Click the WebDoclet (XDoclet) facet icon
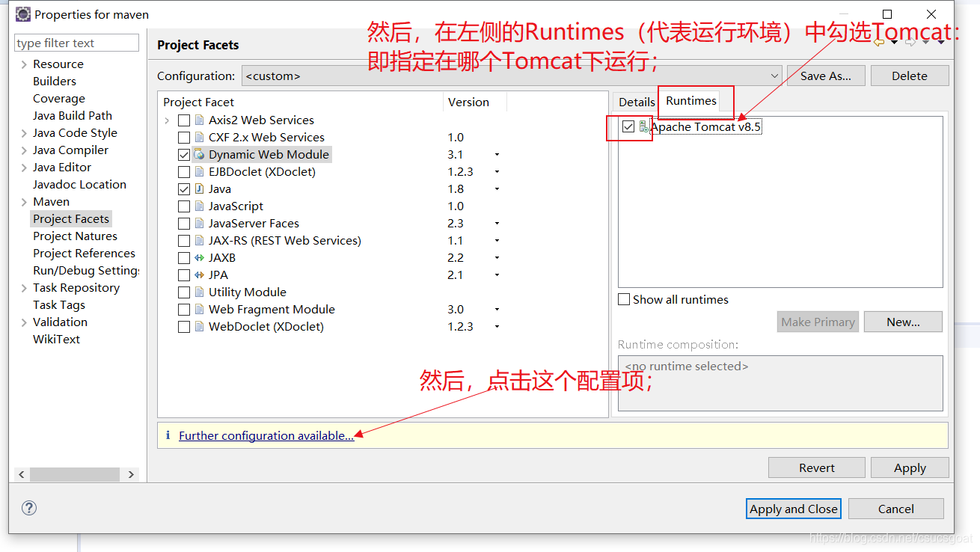This screenshot has height=552, width=980. 199,327
